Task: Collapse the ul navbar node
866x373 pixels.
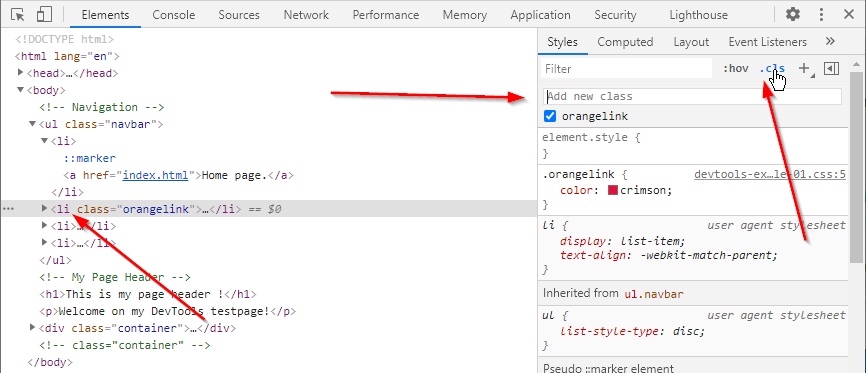Action: tap(33, 124)
